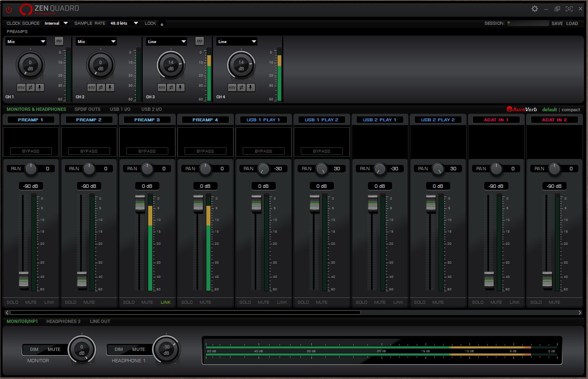Solo the ADAT IN 2 channel

[x=536, y=302]
